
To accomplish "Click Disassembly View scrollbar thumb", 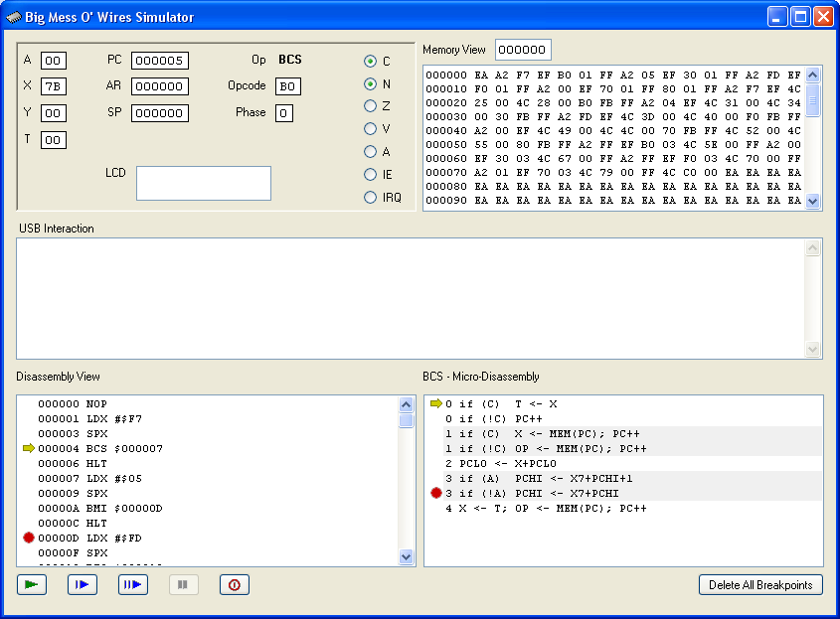I will [x=406, y=420].
